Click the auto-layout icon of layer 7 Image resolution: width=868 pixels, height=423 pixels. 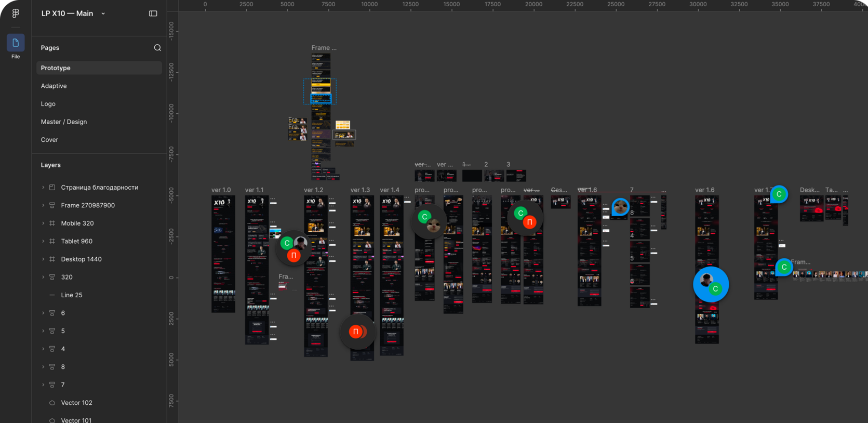coord(52,385)
